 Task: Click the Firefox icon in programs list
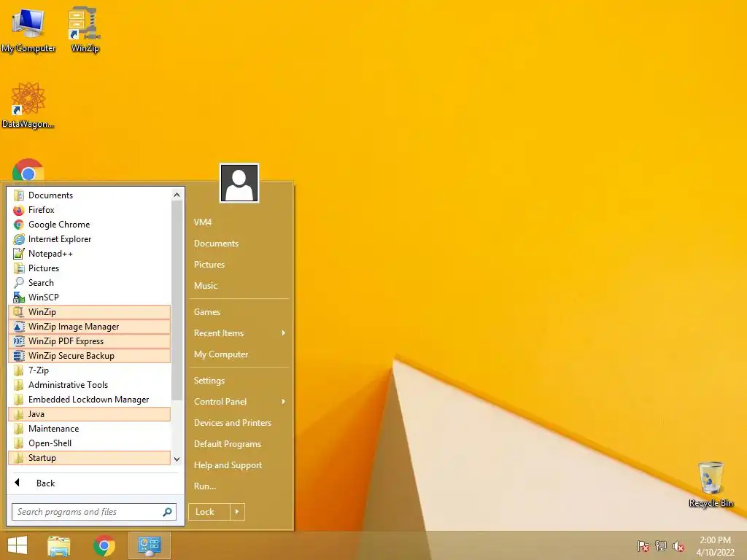18,210
